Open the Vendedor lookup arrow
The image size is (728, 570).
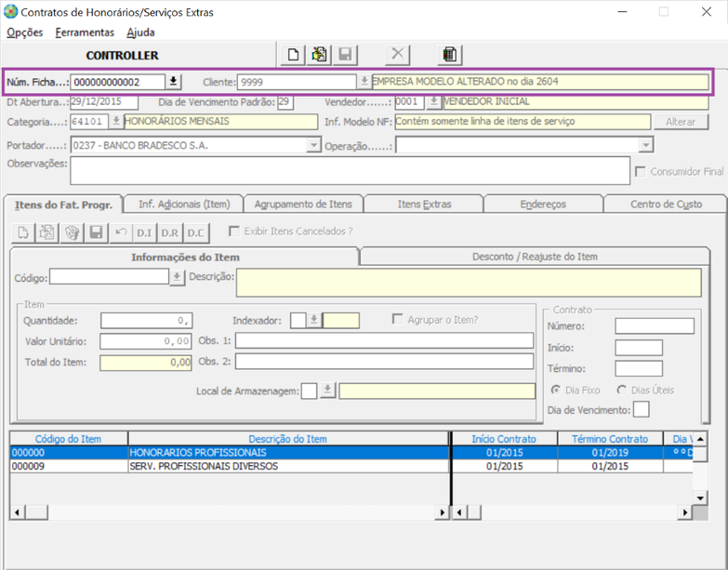[433, 101]
